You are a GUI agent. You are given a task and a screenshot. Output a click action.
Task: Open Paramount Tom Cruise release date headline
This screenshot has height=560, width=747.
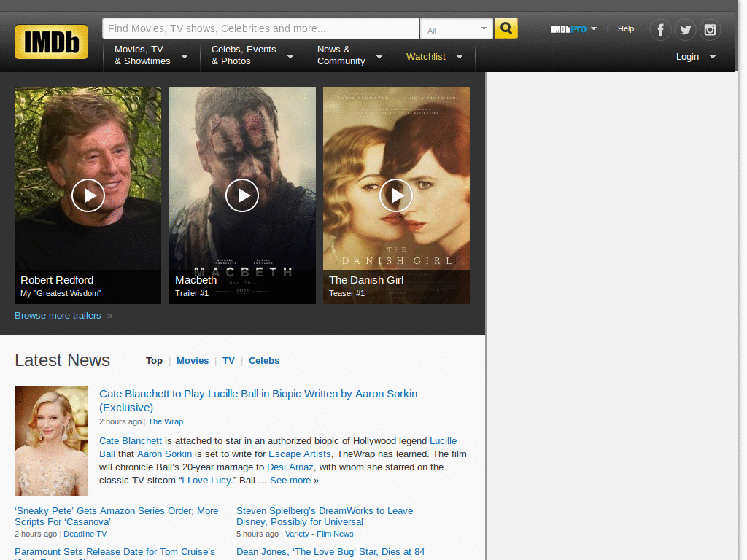115,553
